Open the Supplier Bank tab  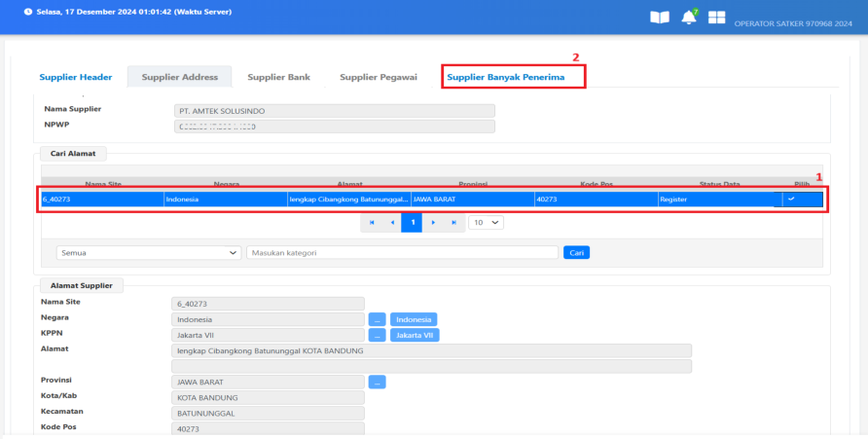[x=278, y=77]
